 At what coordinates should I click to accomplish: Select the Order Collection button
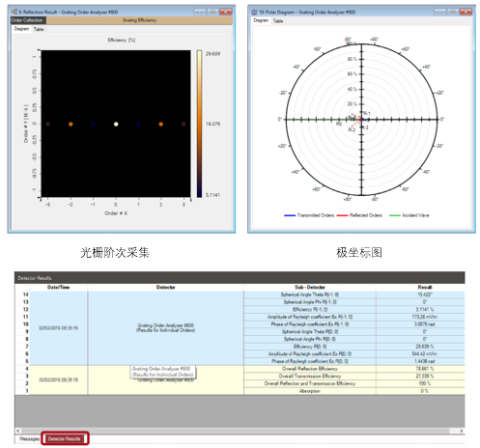(x=28, y=20)
